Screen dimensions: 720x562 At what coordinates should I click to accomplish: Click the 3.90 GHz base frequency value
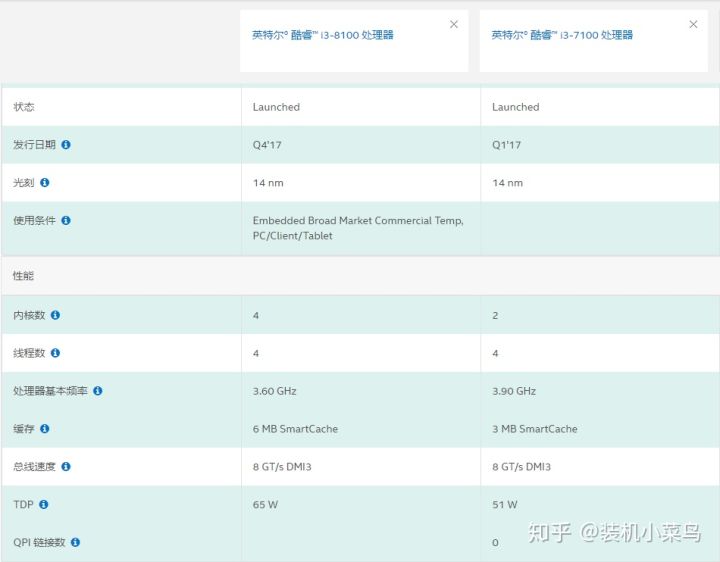(x=514, y=391)
